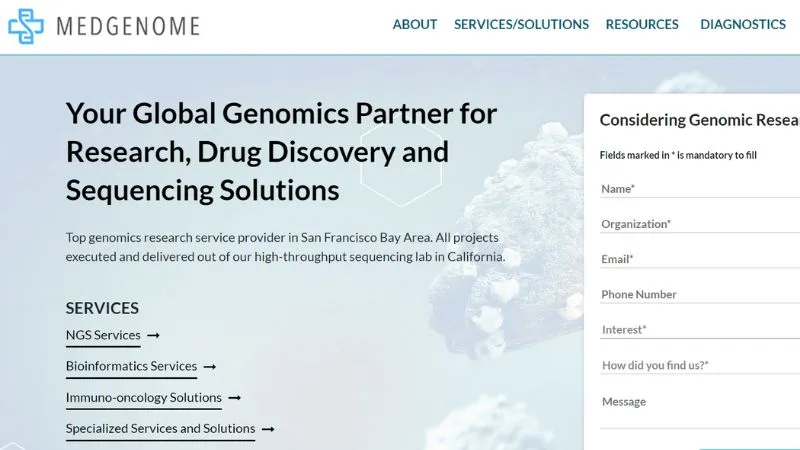Follow the Bioinformatics Services link
Screen dimensions: 800x450
point(131,366)
